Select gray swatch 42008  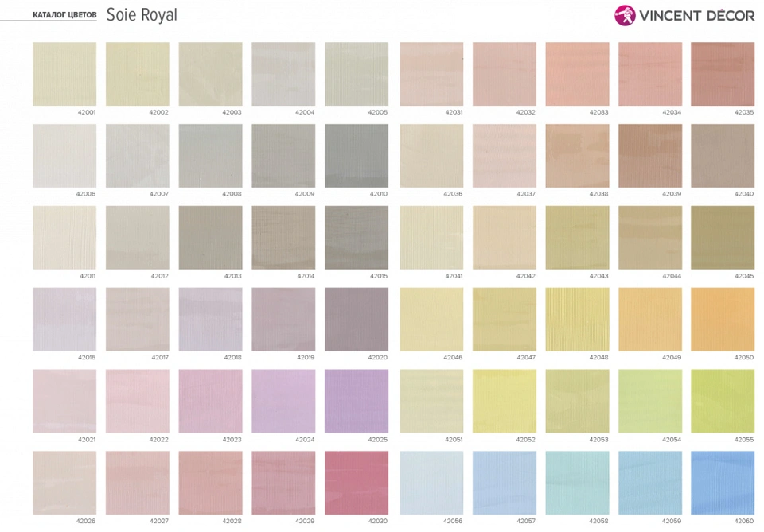tap(210, 156)
